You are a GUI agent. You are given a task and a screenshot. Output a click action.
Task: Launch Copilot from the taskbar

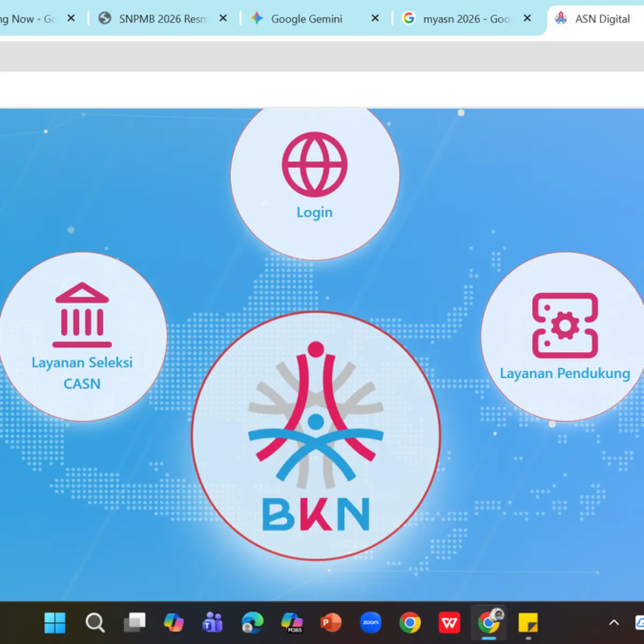[x=173, y=623]
